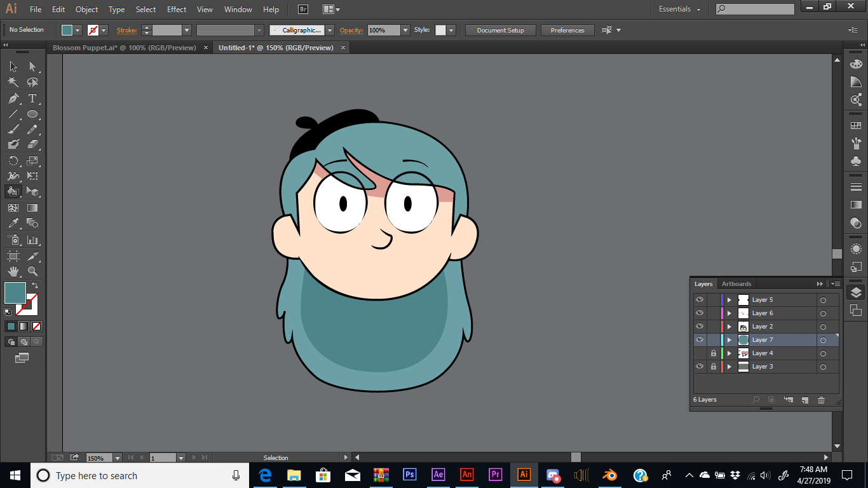Open the Effect menu
Image resolution: width=868 pixels, height=488 pixels.
(176, 9)
